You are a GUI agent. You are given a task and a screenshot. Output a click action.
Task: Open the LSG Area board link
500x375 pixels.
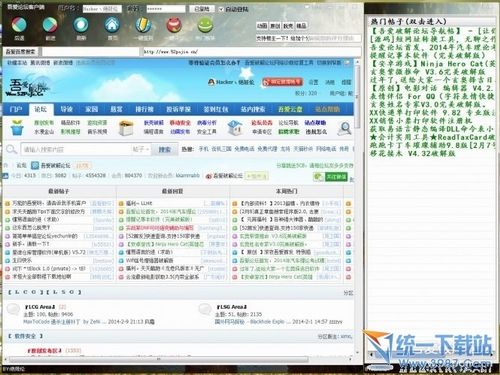point(231,307)
